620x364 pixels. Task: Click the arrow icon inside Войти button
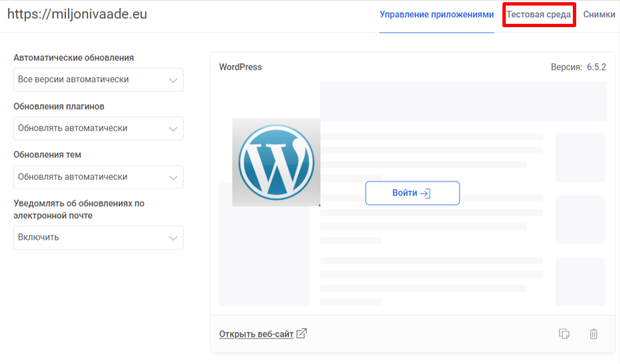[425, 193]
